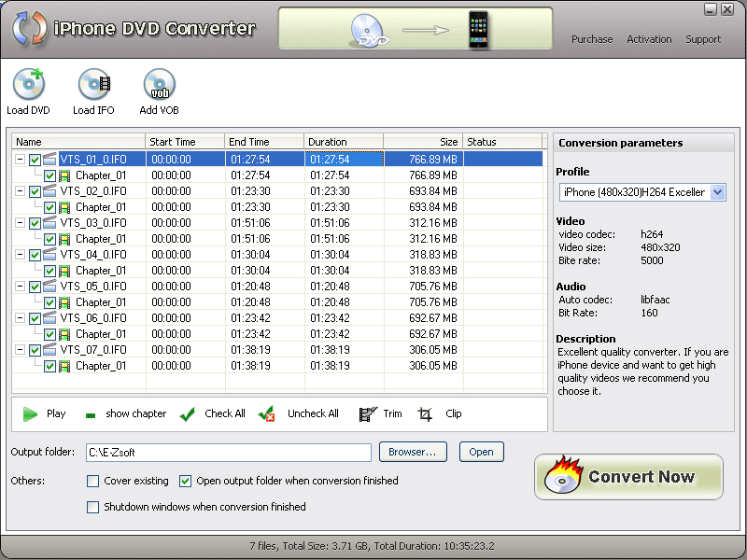Uncheck the VTS_02_0.IFO checkbox
Image resolution: width=747 pixels, height=560 pixels.
coord(35,191)
